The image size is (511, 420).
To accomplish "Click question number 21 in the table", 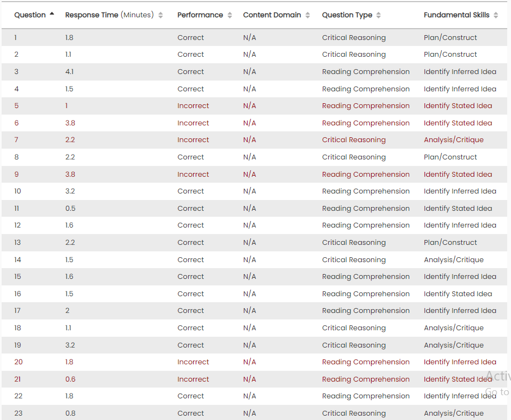I will point(18,379).
